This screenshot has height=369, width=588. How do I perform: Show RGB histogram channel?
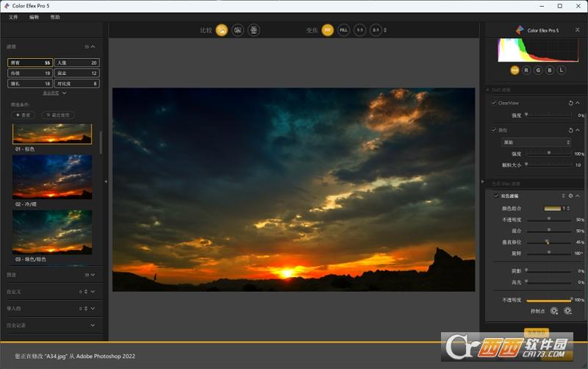tap(514, 70)
